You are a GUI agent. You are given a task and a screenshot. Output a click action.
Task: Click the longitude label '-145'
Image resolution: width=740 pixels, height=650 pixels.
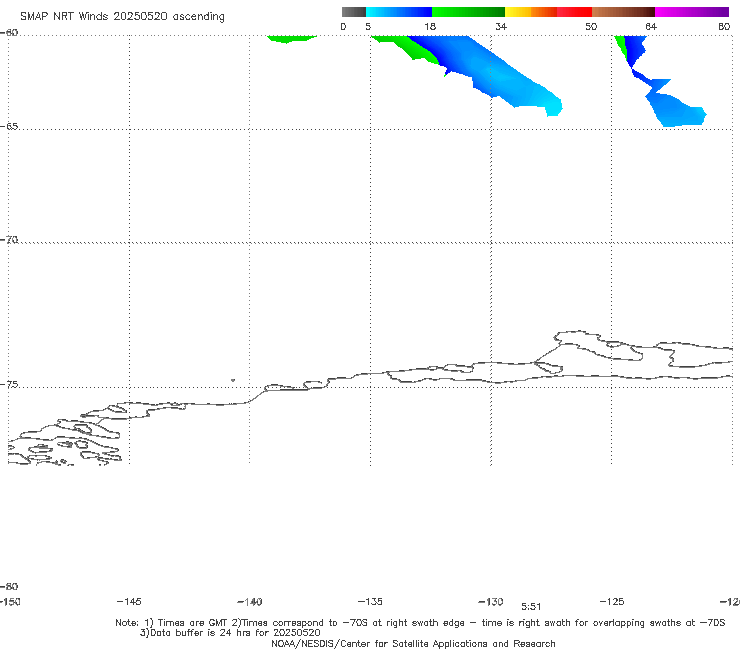129,601
